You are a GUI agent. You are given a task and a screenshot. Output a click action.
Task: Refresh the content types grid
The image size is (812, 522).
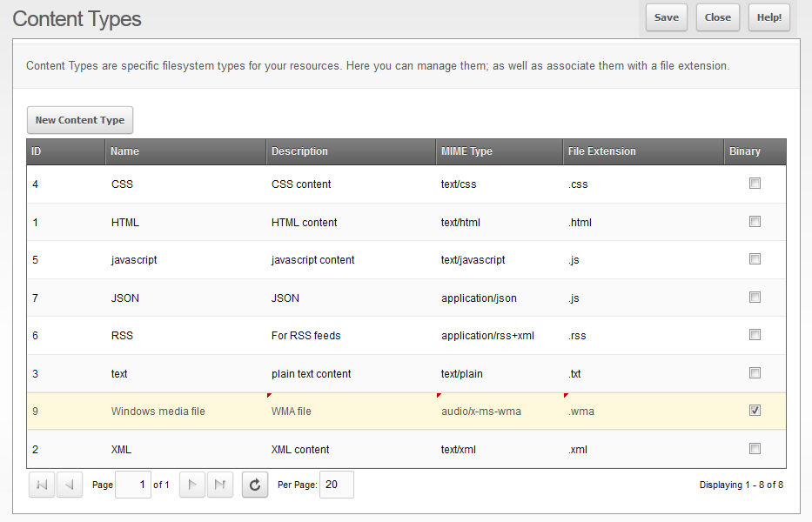coord(255,485)
